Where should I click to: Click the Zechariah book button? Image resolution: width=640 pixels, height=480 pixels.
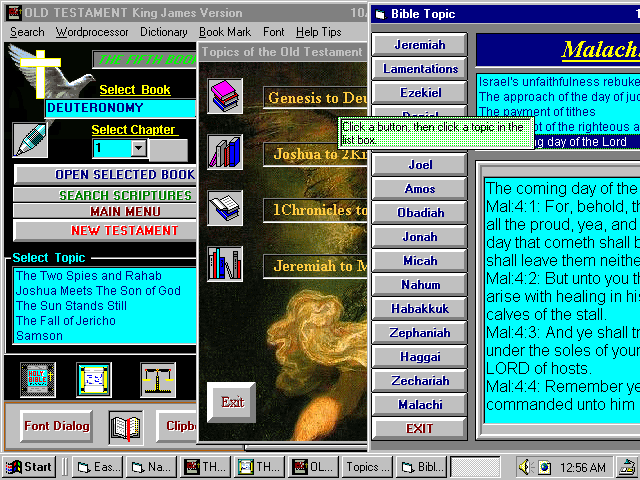(420, 380)
